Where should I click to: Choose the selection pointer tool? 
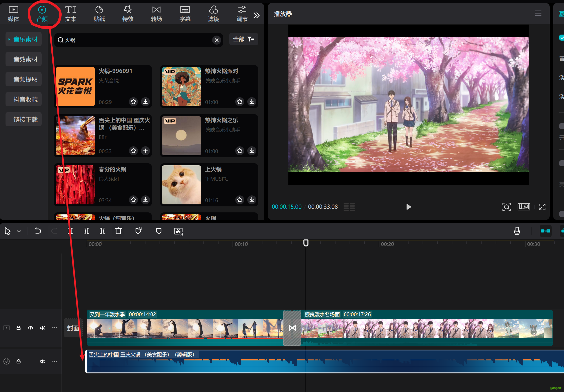8,231
